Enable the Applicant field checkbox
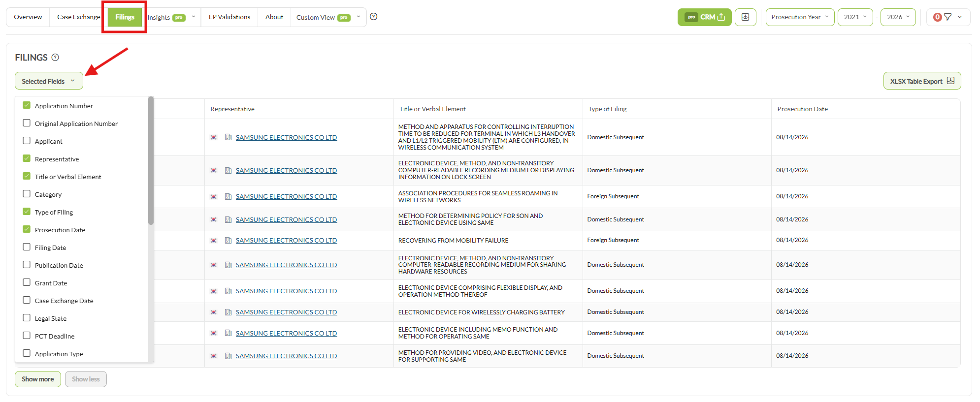Viewport: 980px width, 402px height. [27, 141]
